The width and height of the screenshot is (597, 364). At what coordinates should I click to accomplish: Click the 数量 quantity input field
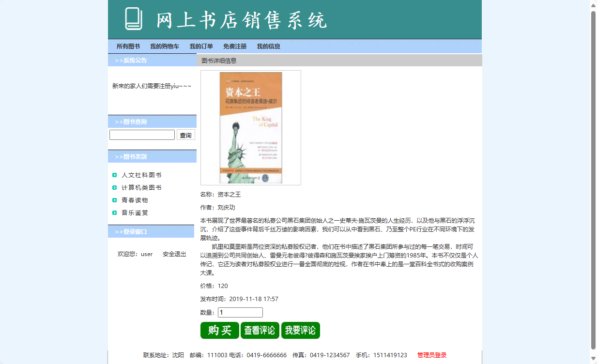240,312
